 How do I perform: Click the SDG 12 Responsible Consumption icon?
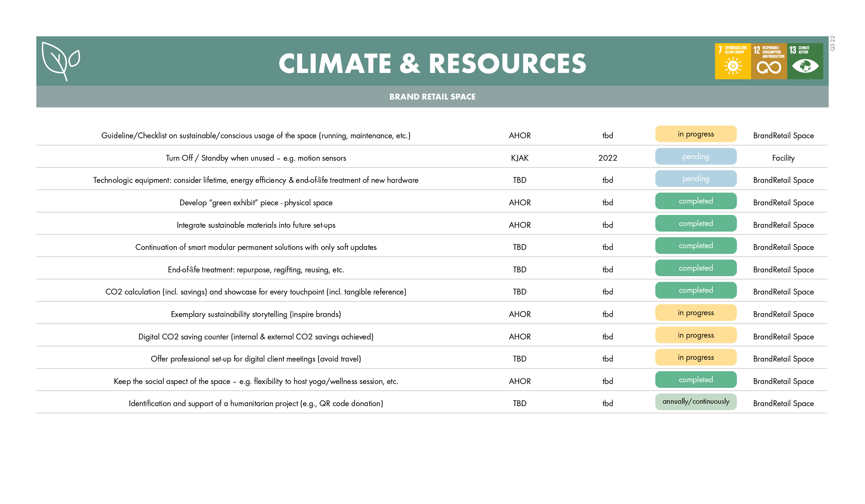(769, 61)
